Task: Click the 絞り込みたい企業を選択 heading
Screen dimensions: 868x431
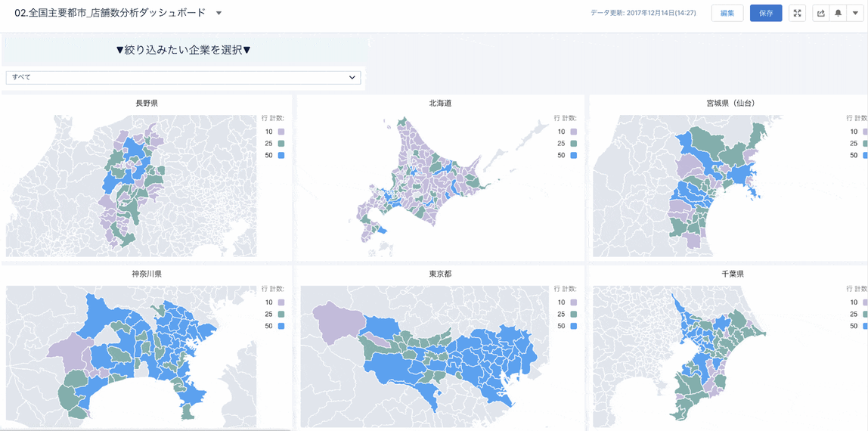Action: coord(184,51)
